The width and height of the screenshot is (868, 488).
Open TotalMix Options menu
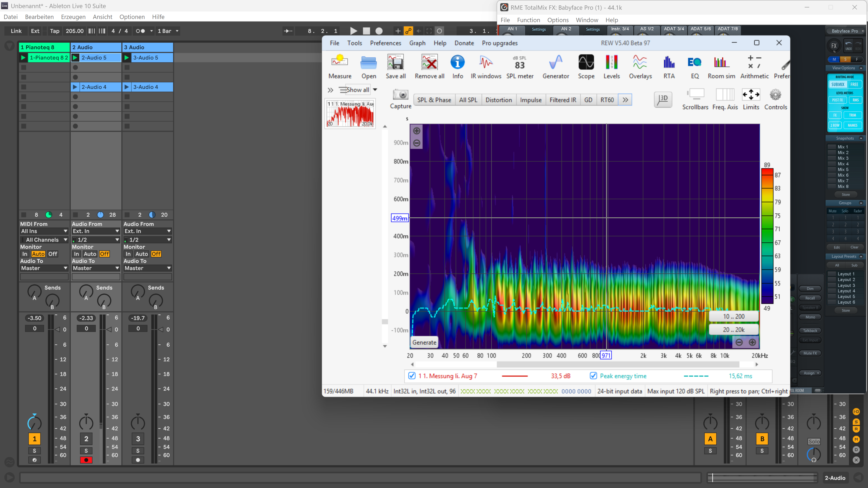click(558, 20)
